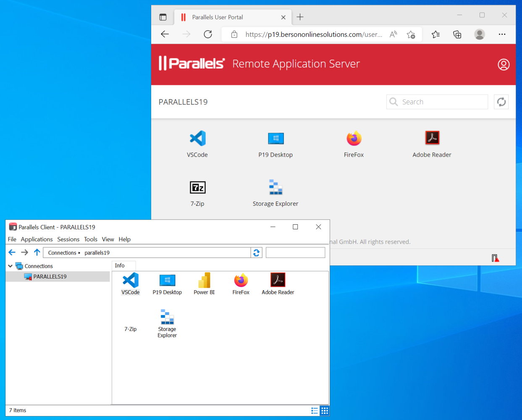
Task: Open VSCode in the Parallels User Portal
Action: pos(197,144)
